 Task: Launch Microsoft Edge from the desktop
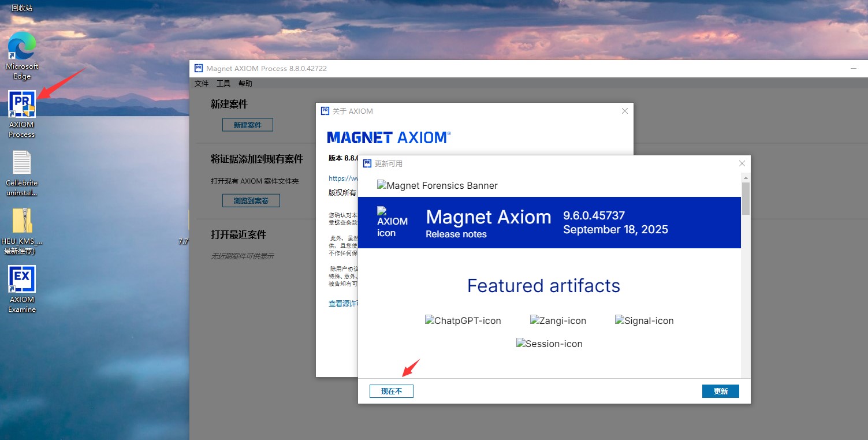(22, 55)
